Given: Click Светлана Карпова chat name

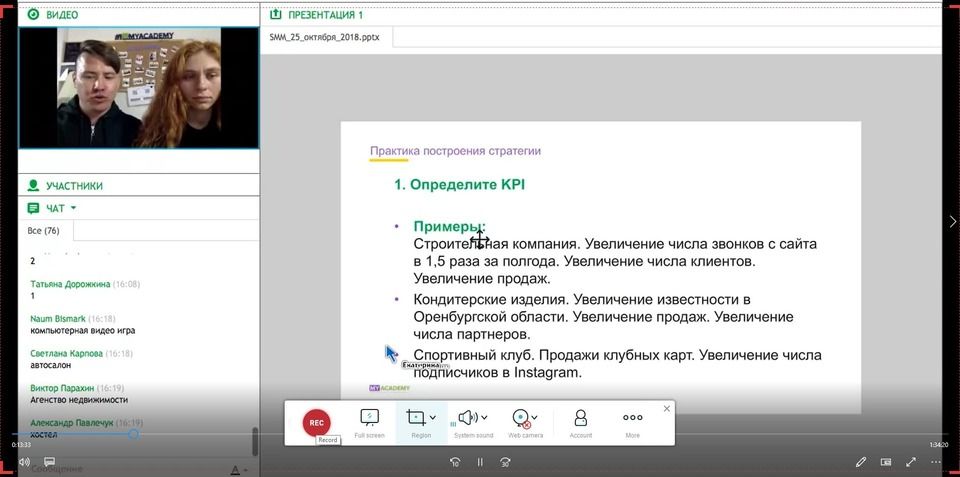Looking at the screenshot, I should (x=67, y=354).
